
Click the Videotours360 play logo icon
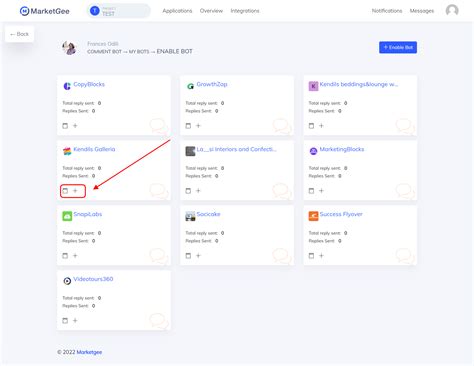[x=67, y=281]
